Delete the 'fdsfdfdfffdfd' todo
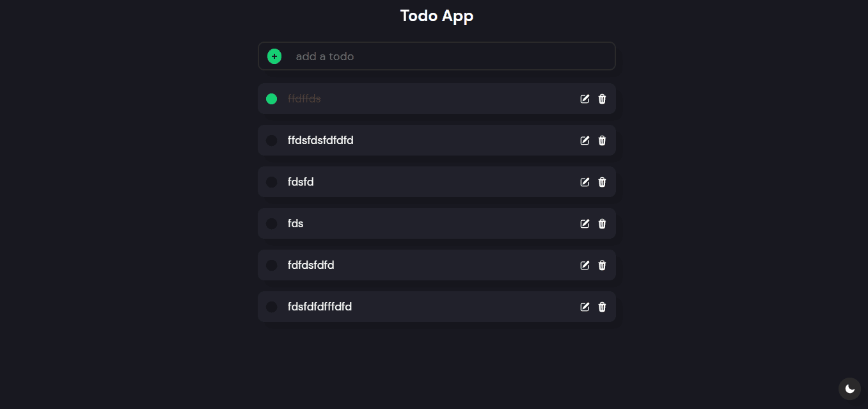Screen dimensions: 868x409 pos(602,307)
